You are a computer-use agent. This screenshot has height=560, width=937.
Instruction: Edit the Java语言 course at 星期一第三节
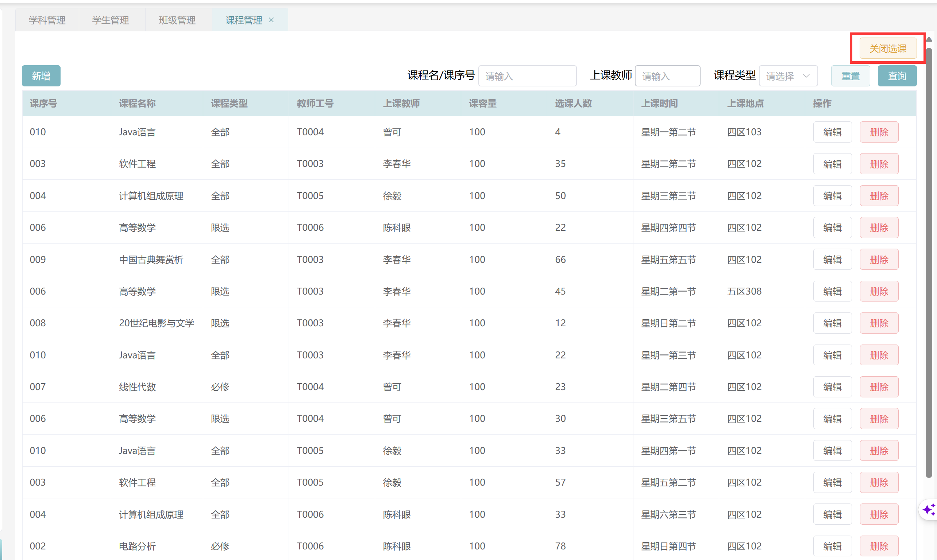pos(832,355)
